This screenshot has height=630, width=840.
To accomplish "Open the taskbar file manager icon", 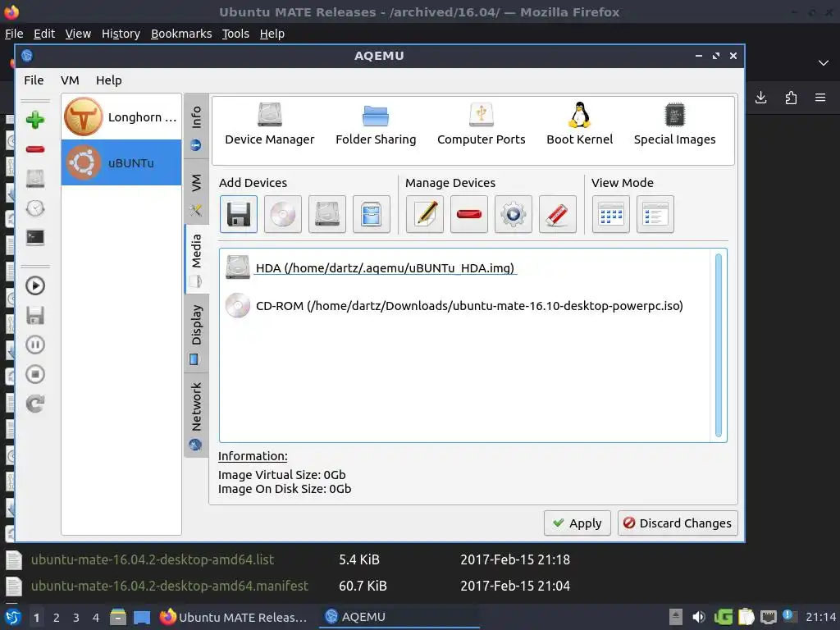I will 117,617.
